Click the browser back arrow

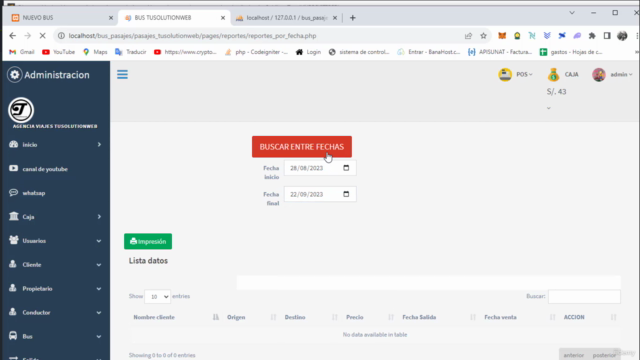coord(13,36)
